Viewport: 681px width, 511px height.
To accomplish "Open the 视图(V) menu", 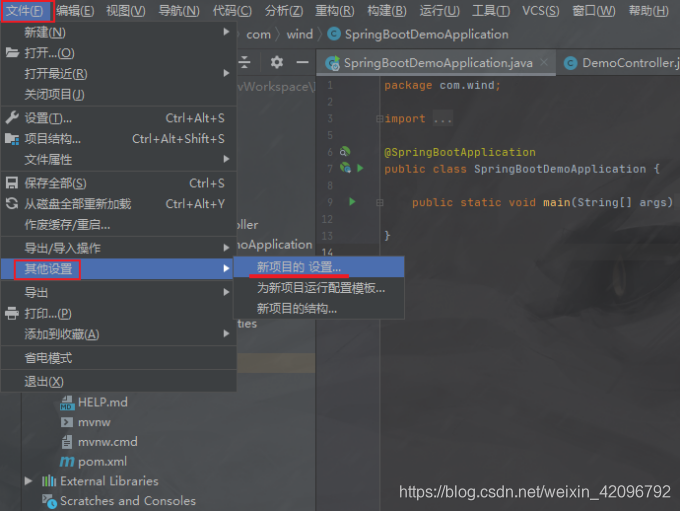I will (x=126, y=10).
